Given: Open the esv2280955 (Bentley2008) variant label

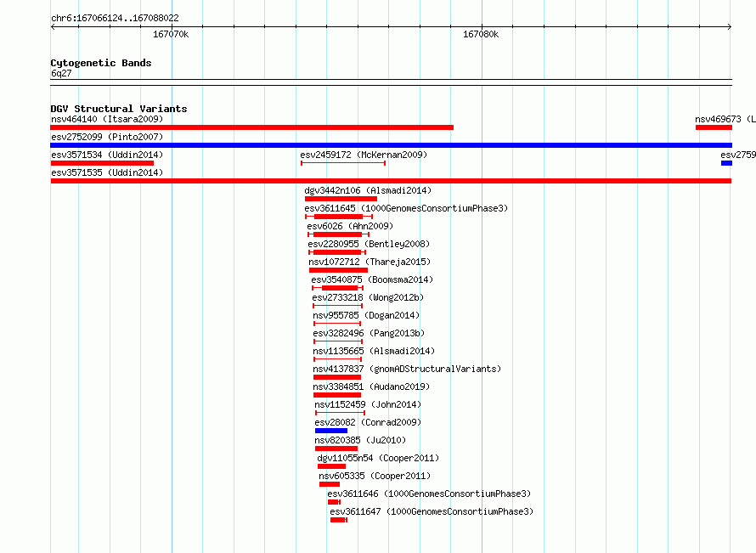Looking at the screenshot, I should (369, 244).
